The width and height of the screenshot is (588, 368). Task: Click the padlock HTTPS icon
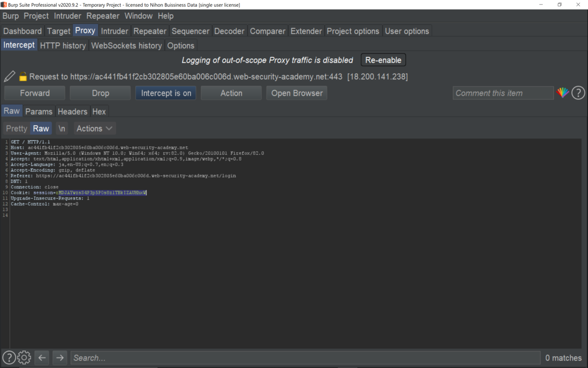point(23,77)
